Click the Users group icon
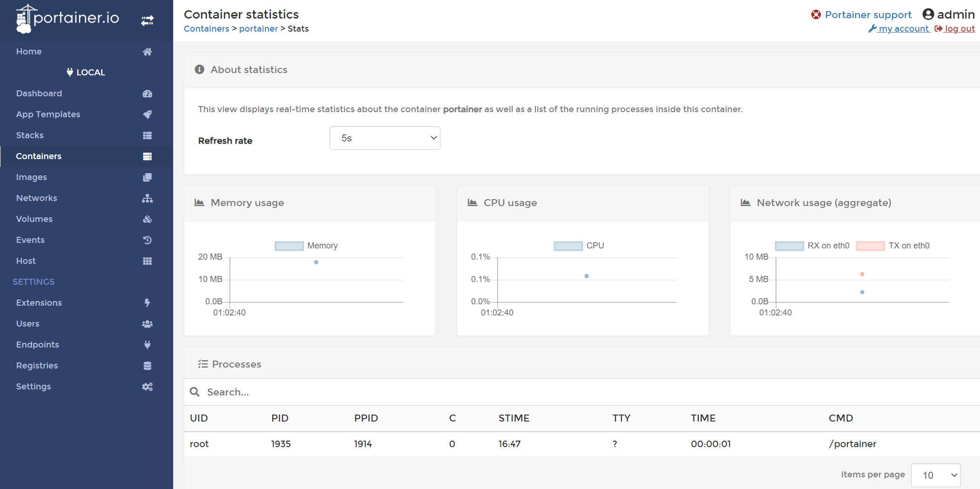This screenshot has height=489, width=980. pos(147,324)
